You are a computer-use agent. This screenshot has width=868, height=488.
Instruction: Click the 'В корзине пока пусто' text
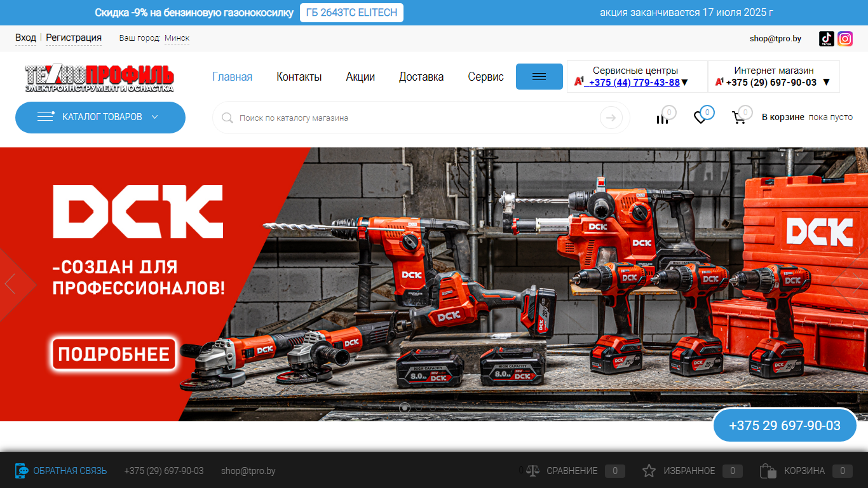click(807, 117)
